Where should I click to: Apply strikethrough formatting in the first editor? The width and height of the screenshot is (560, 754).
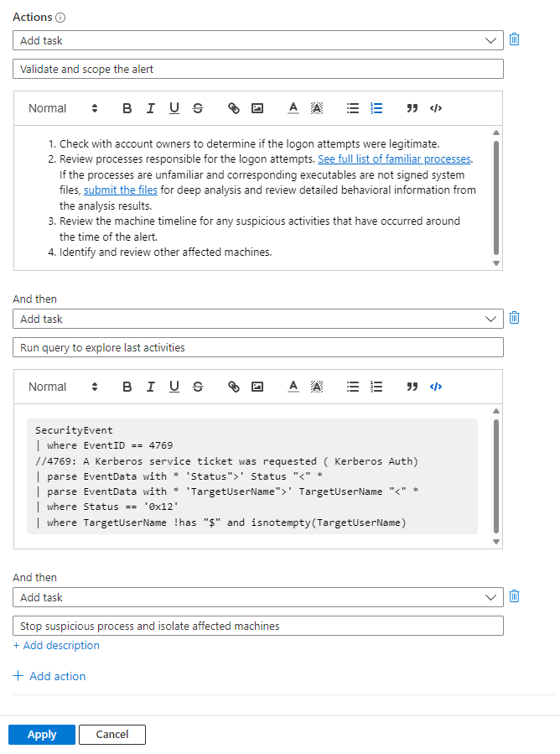(x=197, y=107)
